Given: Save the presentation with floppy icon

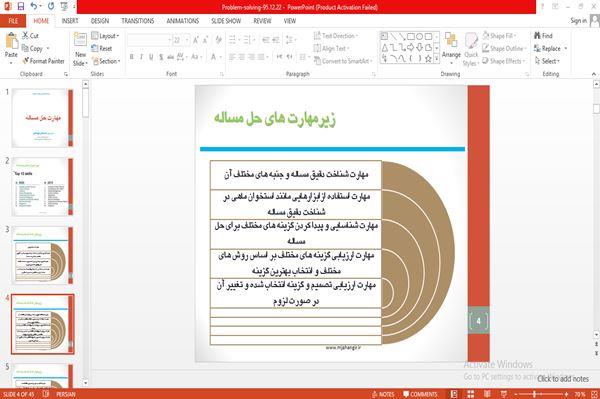Looking at the screenshot, I should 21,7.
